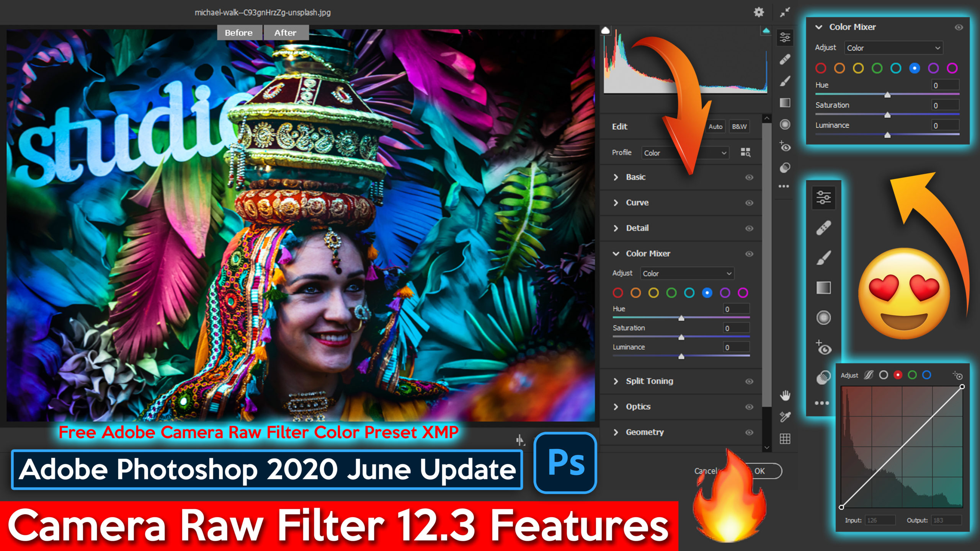Toggle the Split Toning eye icon

point(749,381)
